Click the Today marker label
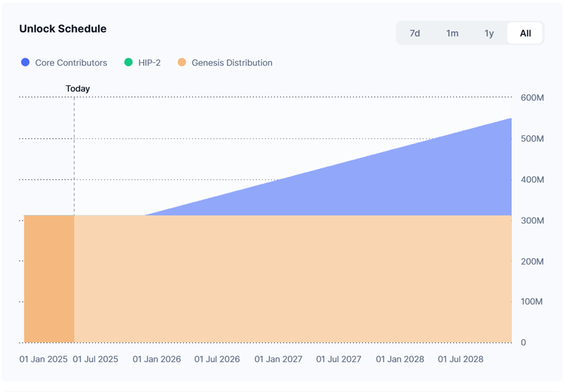The width and height of the screenshot is (568, 392). pyautogui.click(x=78, y=89)
